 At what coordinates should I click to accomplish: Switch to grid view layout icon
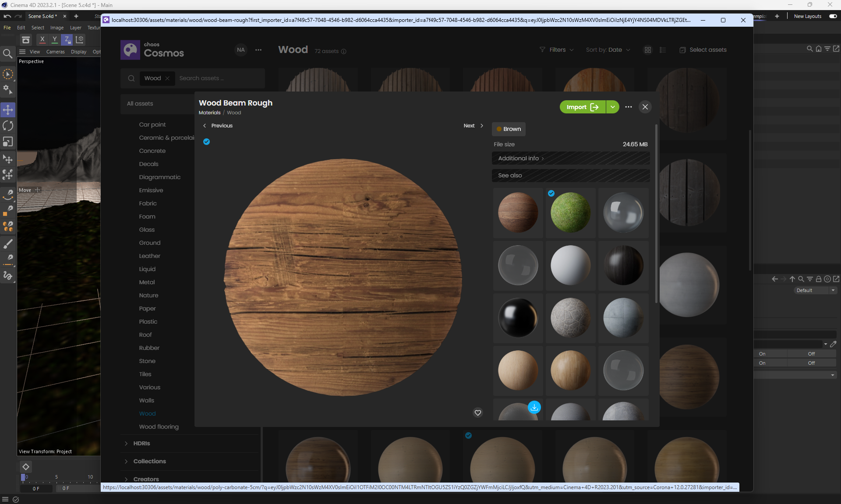(x=648, y=50)
